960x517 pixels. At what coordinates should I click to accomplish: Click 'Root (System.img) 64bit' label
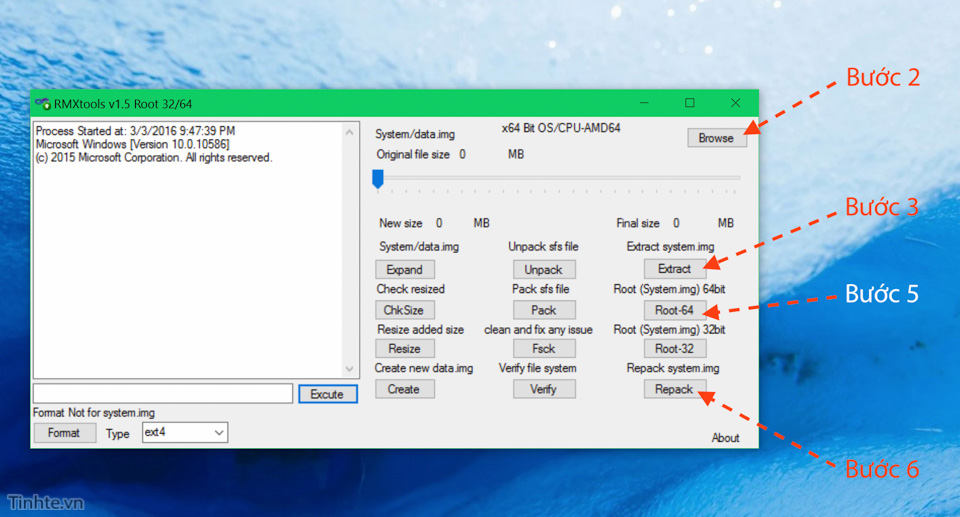pos(669,289)
